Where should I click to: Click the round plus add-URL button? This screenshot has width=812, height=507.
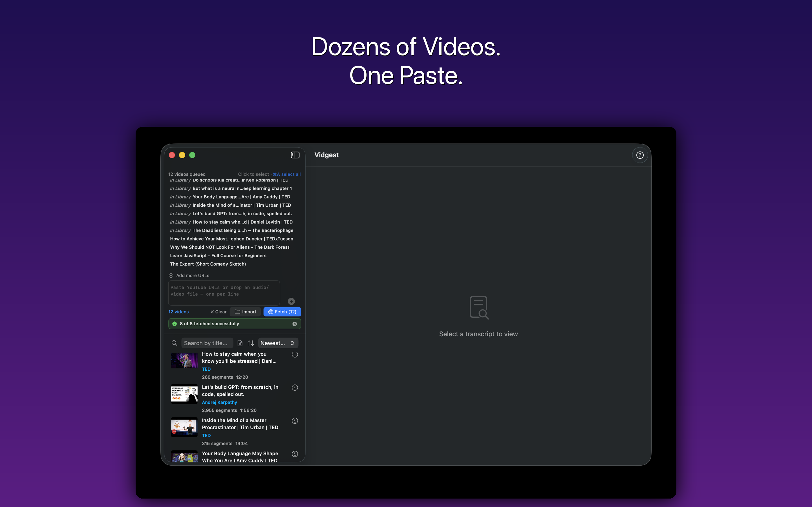pyautogui.click(x=291, y=301)
